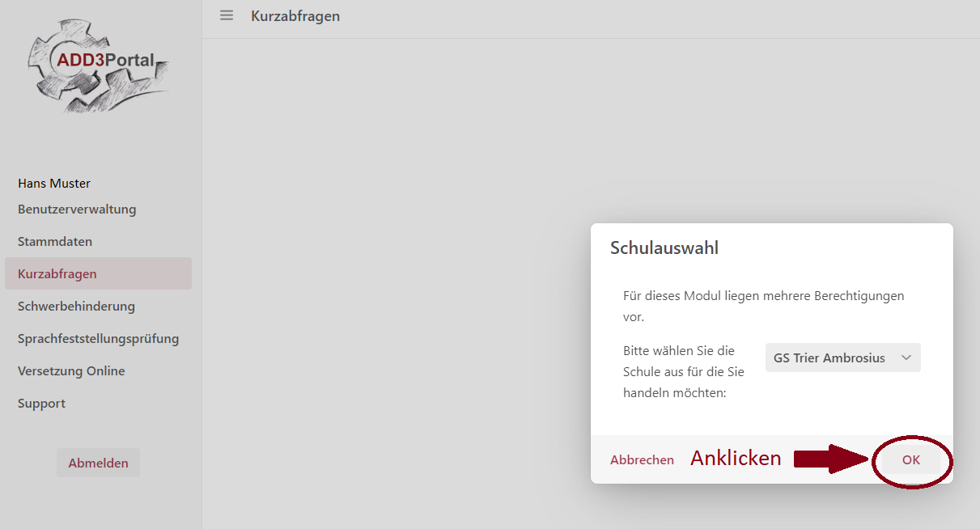Open Support in the sidebar
Screen dimensions: 980x529
(41, 403)
